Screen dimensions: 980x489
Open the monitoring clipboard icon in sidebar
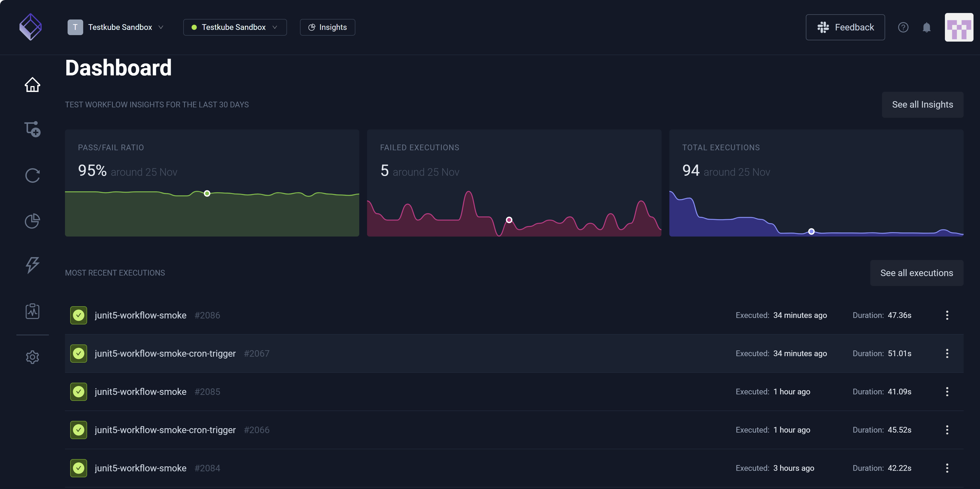point(32,310)
